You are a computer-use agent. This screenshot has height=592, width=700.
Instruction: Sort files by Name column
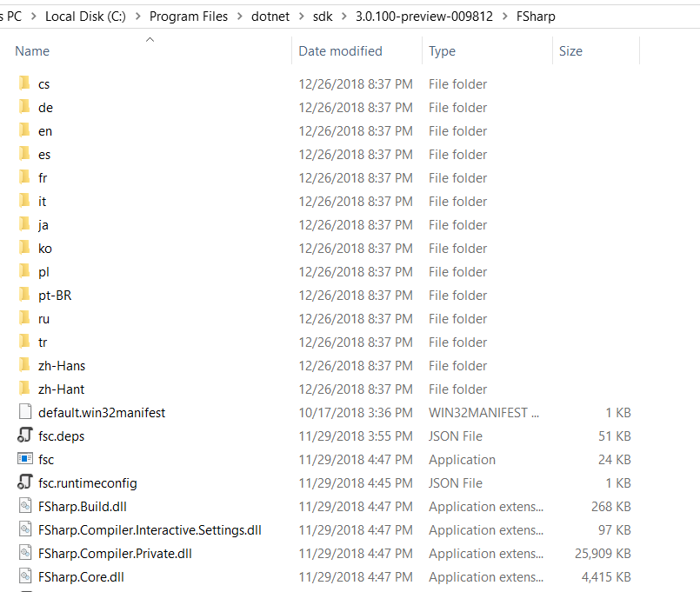32,51
